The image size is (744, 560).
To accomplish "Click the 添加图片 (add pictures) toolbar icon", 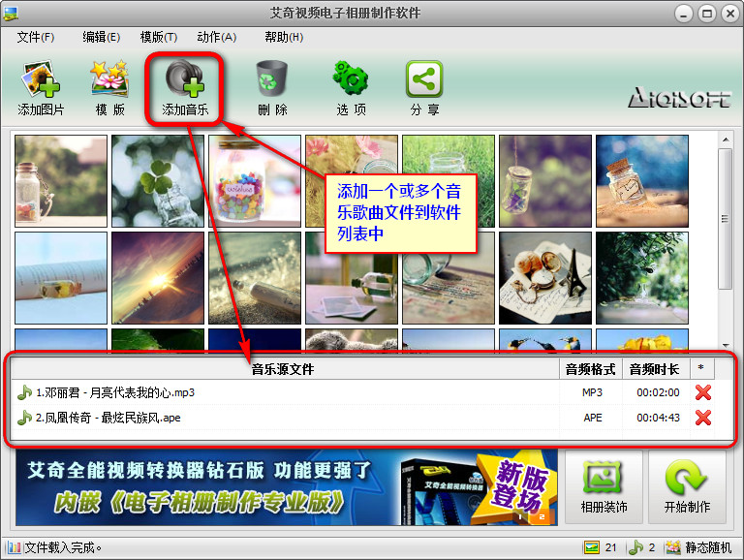I will [41, 78].
